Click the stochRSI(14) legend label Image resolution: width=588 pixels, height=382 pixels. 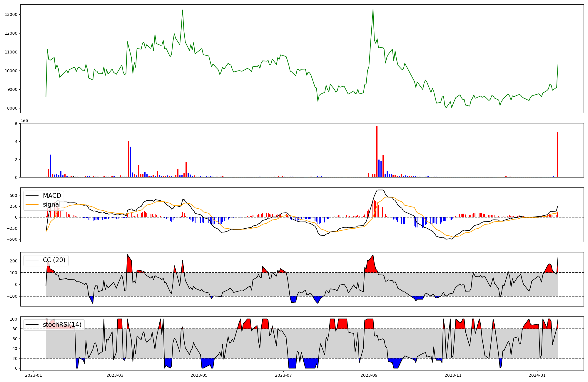pos(62,325)
